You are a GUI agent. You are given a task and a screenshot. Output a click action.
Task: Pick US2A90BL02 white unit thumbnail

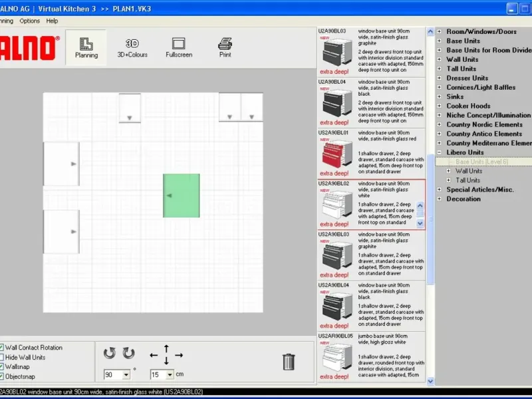(x=336, y=205)
